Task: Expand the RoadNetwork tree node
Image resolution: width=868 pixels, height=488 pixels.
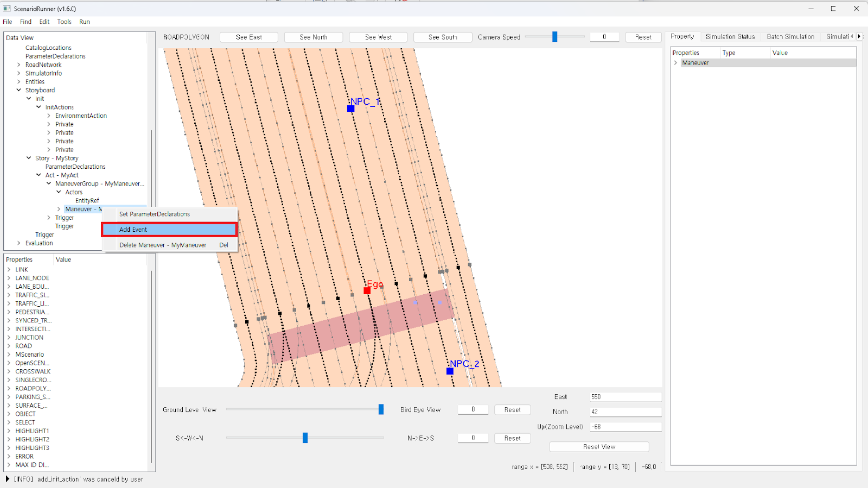Action: [x=19, y=65]
